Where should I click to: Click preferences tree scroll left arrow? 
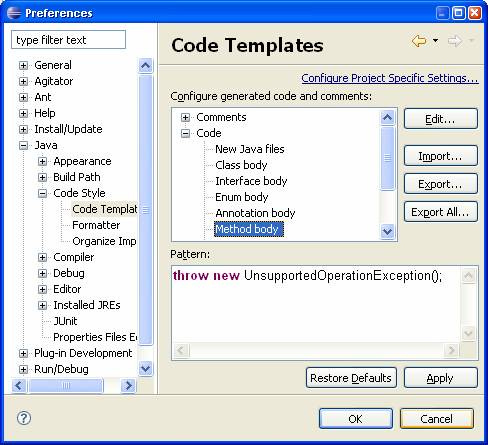point(19,386)
